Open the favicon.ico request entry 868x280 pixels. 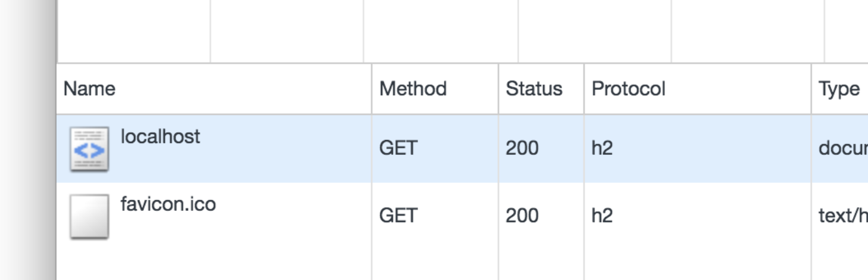tap(168, 204)
